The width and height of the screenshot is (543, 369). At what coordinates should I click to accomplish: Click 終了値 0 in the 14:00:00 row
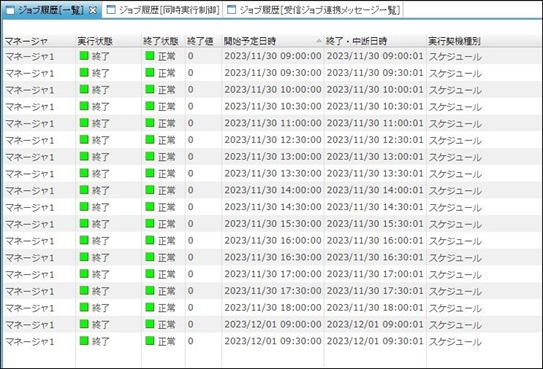(190, 190)
